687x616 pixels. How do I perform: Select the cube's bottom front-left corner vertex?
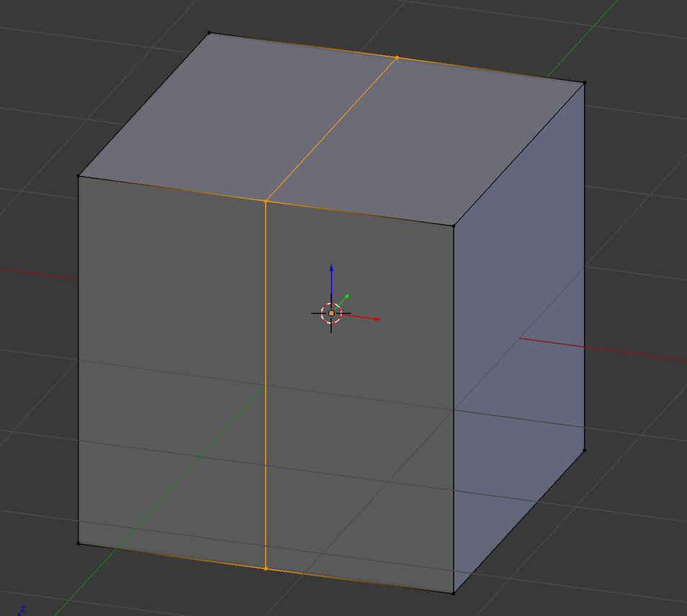78,544
